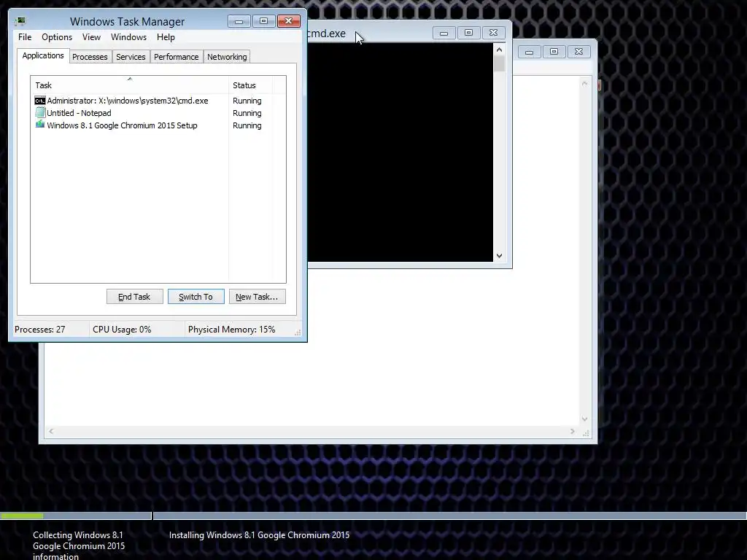Switch to the Networking tab
The width and height of the screenshot is (747, 560).
click(x=227, y=57)
